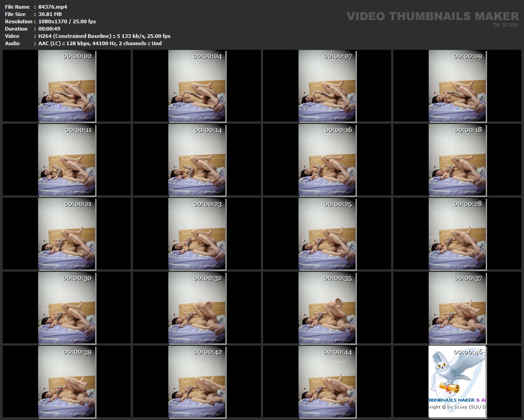Open the thumbnail stamped 00:00:32
Screen dimensions: 524x420
click(x=197, y=308)
